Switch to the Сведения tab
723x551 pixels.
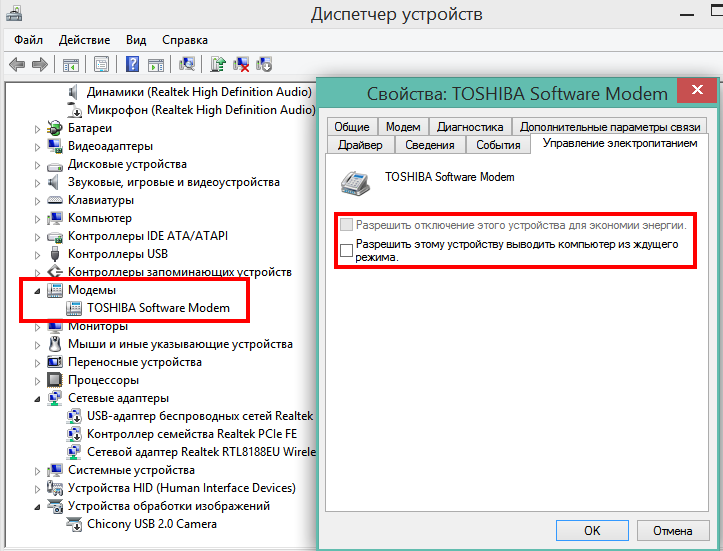coord(430,145)
